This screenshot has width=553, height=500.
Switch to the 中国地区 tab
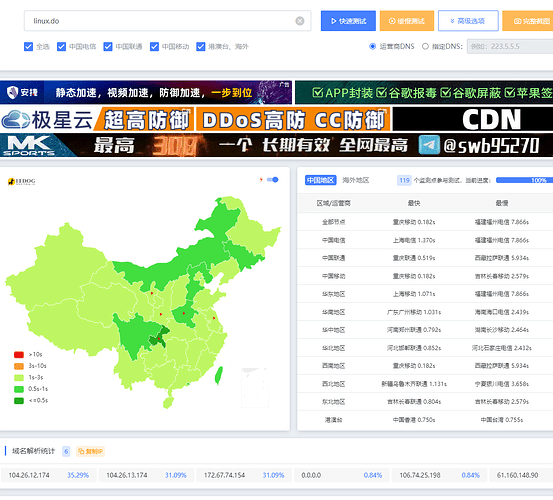click(321, 180)
